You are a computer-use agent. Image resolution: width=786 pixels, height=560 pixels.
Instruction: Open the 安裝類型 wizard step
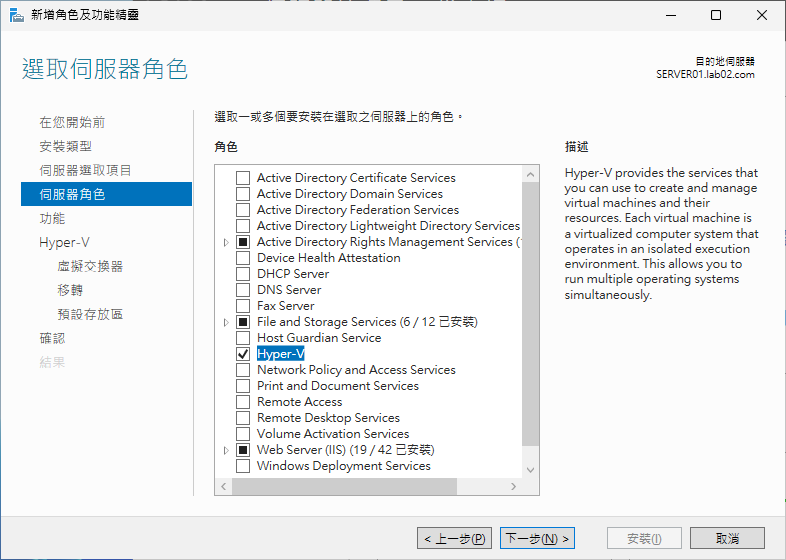pyautogui.click(x=66, y=146)
